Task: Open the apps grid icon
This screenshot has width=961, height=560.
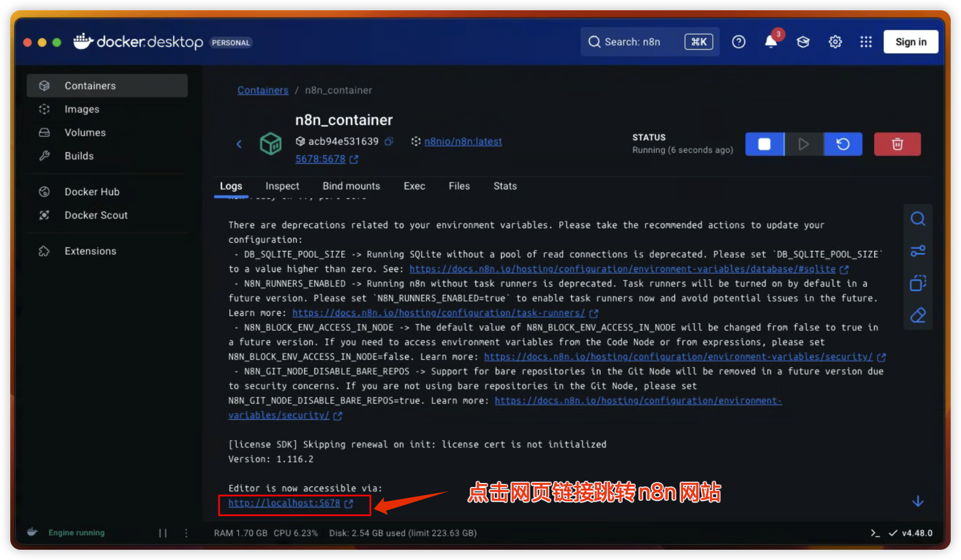Action: tap(866, 42)
